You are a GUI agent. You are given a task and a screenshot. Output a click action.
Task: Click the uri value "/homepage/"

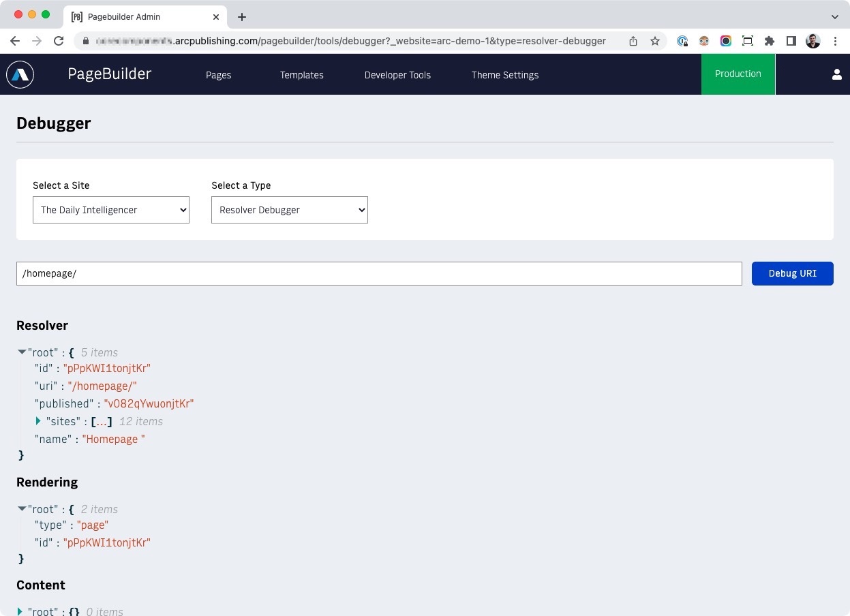coord(102,386)
